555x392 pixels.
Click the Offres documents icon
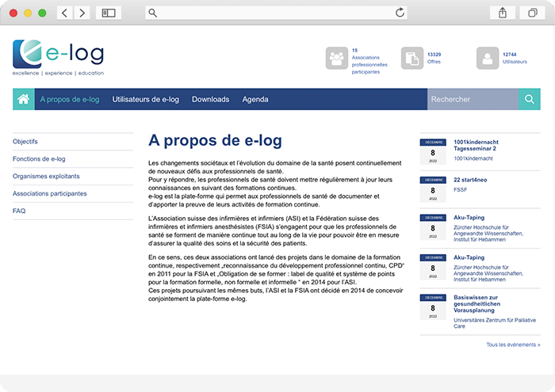(x=412, y=58)
